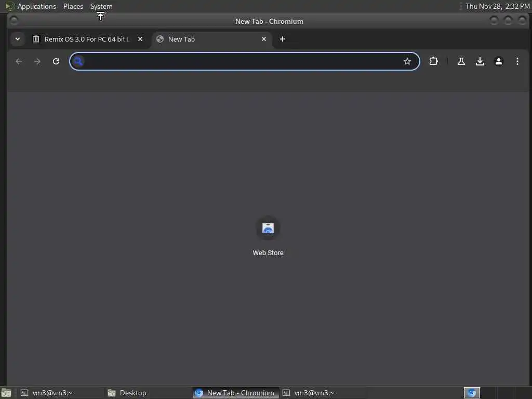
Task: Select the New Tab tab
Action: coord(212,39)
